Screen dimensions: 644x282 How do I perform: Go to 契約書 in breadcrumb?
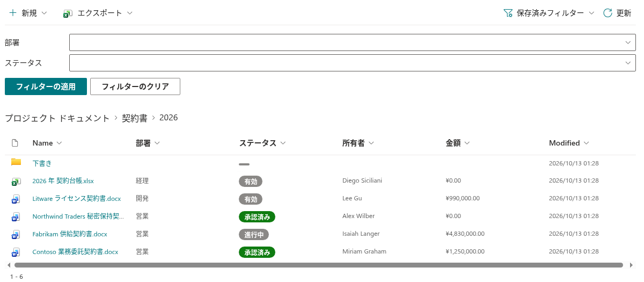click(x=134, y=118)
